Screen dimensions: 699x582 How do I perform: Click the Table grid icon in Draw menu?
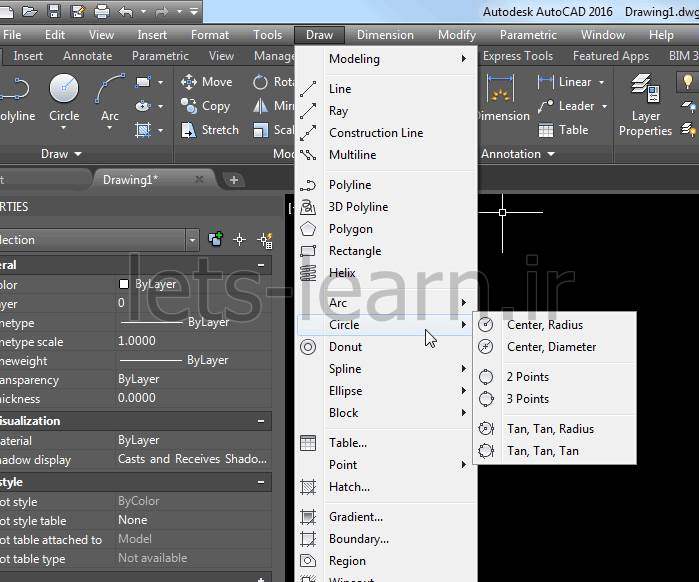(308, 443)
